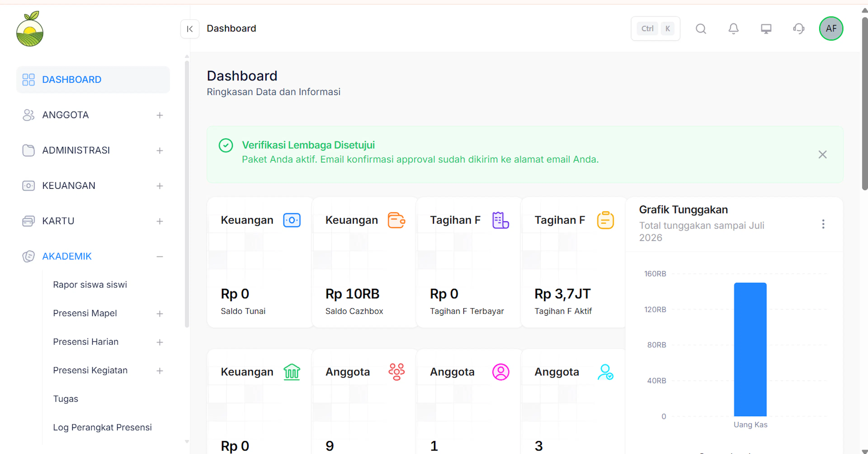Open notifications bell icon

click(734, 29)
